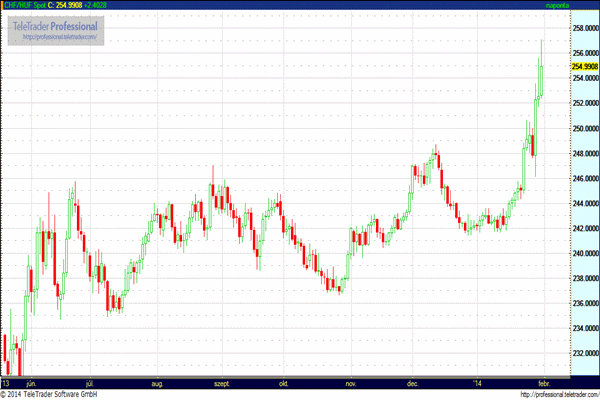Click the szept. month marker on time axis
Image resolution: width=600 pixels, height=400 pixels.
(222, 384)
